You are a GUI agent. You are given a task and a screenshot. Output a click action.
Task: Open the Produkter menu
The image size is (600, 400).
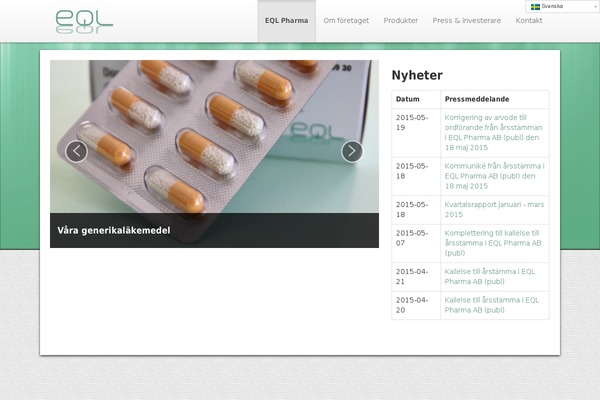click(x=401, y=21)
